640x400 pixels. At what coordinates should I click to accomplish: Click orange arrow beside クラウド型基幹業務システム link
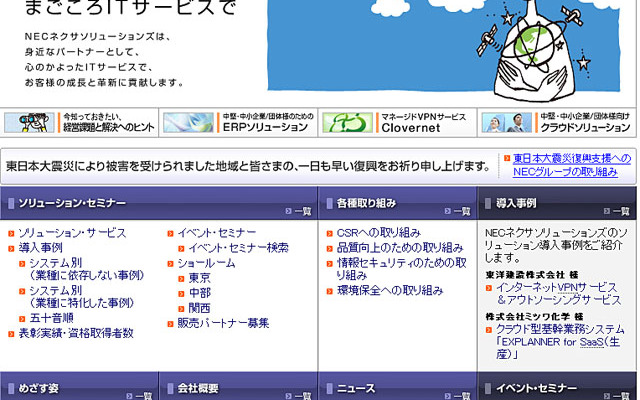coord(489,330)
